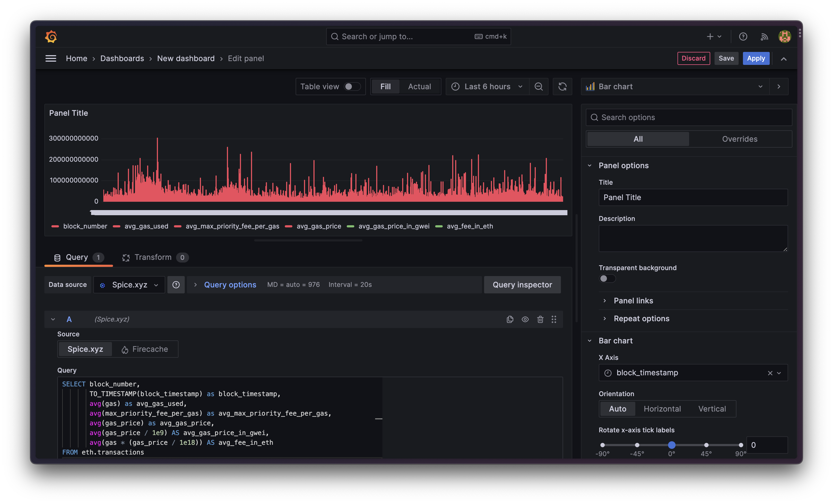Open the hamburger navigation menu

(51, 58)
